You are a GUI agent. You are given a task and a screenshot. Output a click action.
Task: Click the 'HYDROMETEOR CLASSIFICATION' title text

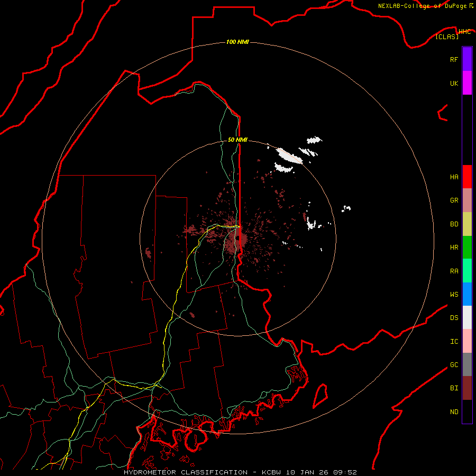[x=186, y=472]
